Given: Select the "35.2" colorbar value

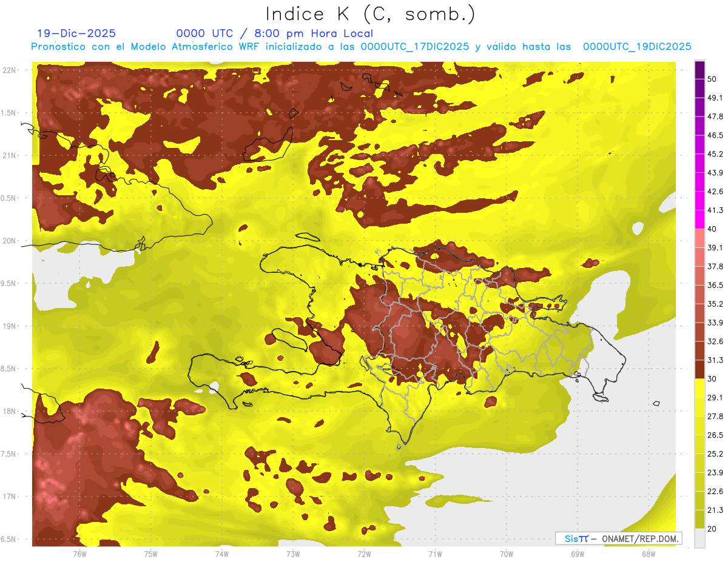Looking at the screenshot, I should point(715,304).
